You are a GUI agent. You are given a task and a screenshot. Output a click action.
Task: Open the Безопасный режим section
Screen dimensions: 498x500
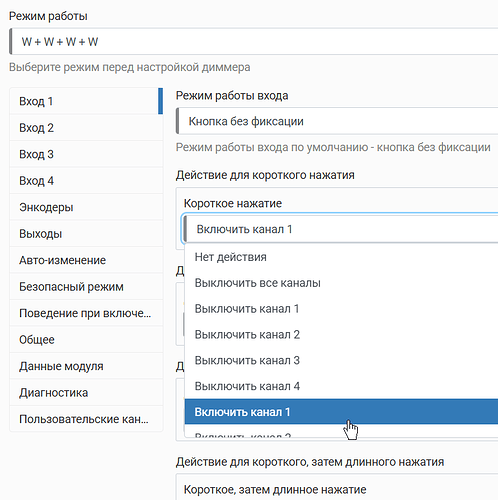pyautogui.click(x=86, y=287)
